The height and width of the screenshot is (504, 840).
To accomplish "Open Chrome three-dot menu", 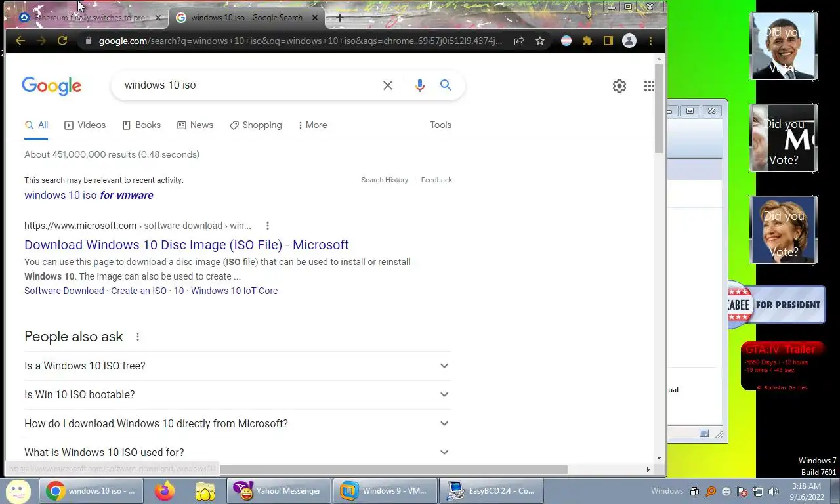I will (650, 41).
